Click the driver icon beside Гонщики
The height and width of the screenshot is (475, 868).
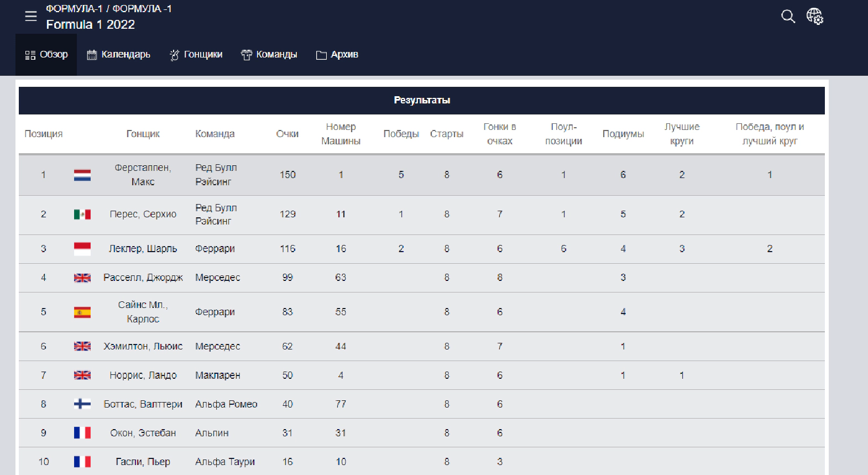(x=174, y=55)
